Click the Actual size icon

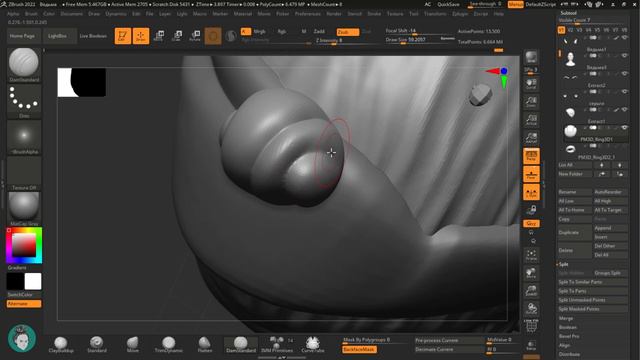(x=531, y=120)
